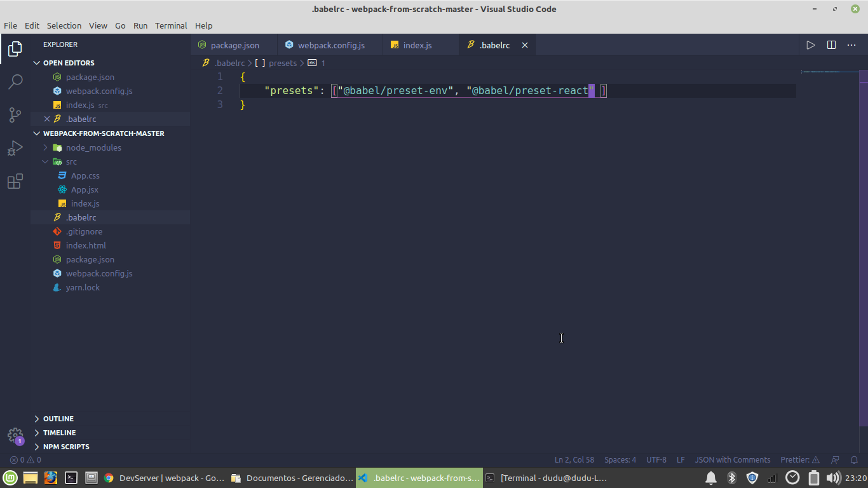
Task: Open the Manage gear menu
Action: click(x=15, y=435)
